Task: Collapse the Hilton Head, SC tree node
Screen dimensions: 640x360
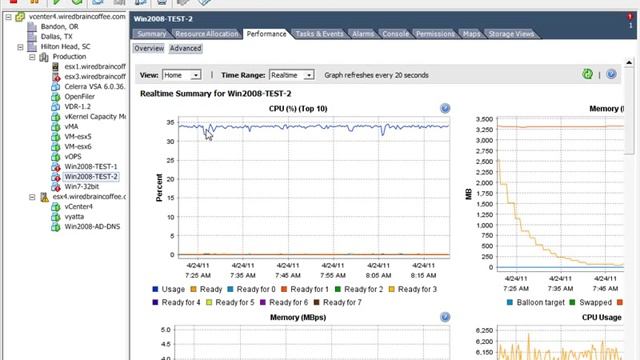Action: click(x=20, y=47)
